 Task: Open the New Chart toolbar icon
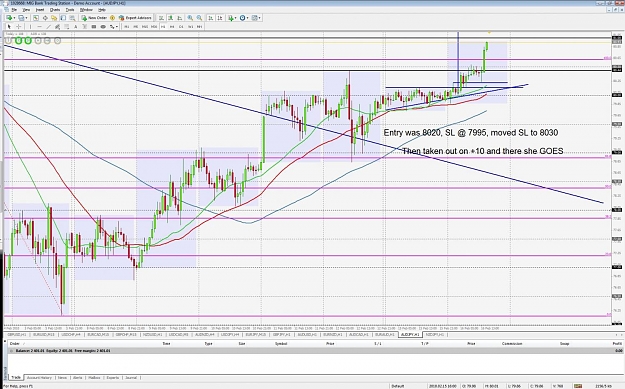point(8,18)
